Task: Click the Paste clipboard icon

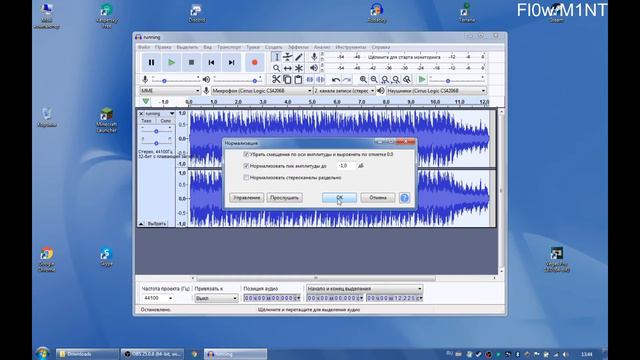Action: [298, 80]
